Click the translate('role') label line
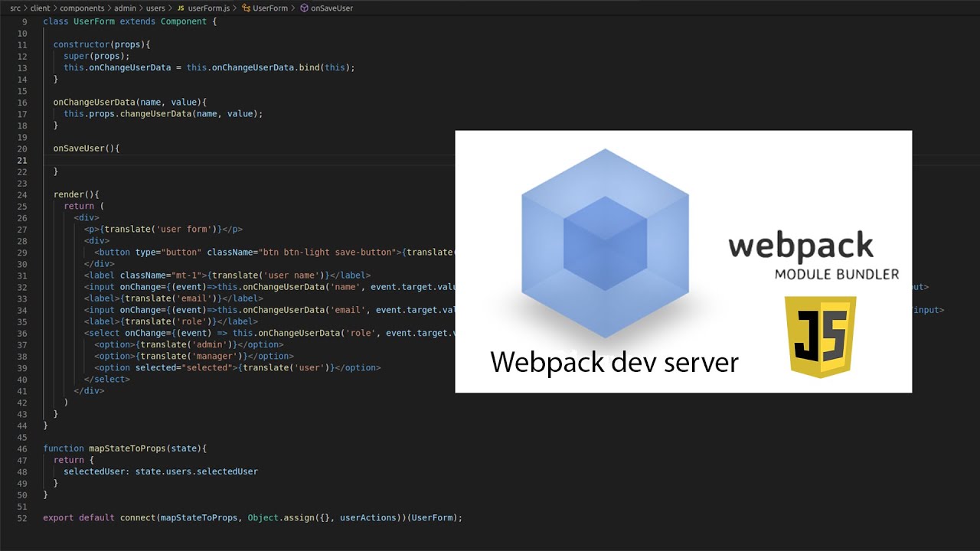980x551 pixels. [171, 321]
